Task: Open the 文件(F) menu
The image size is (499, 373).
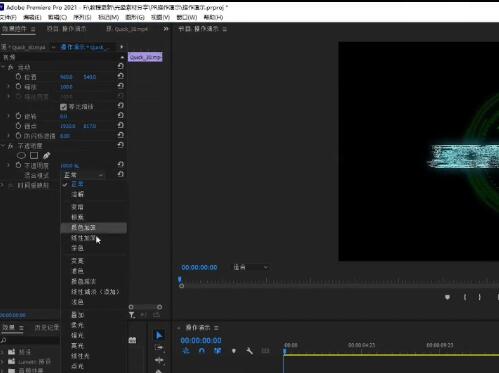Action: point(8,17)
